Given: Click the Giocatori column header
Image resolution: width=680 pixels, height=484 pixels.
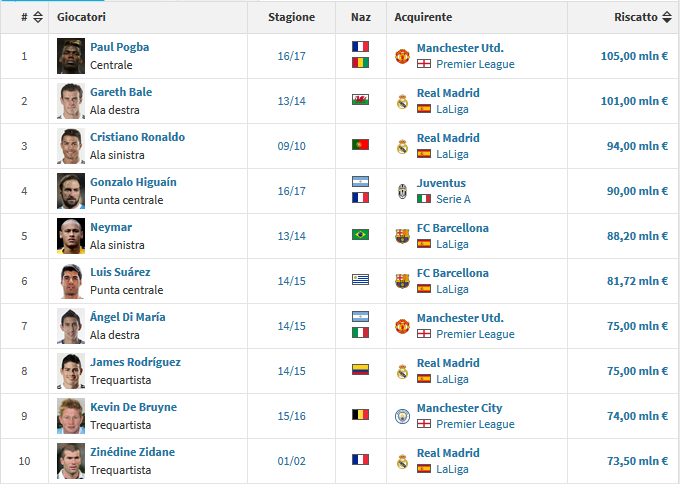Looking at the screenshot, I should pyautogui.click(x=81, y=17).
